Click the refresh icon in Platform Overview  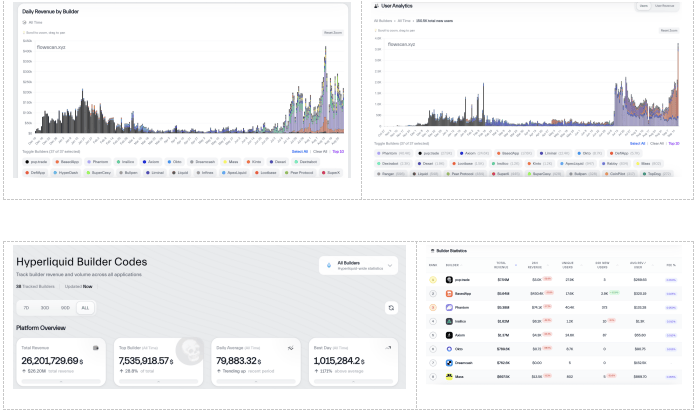391,308
